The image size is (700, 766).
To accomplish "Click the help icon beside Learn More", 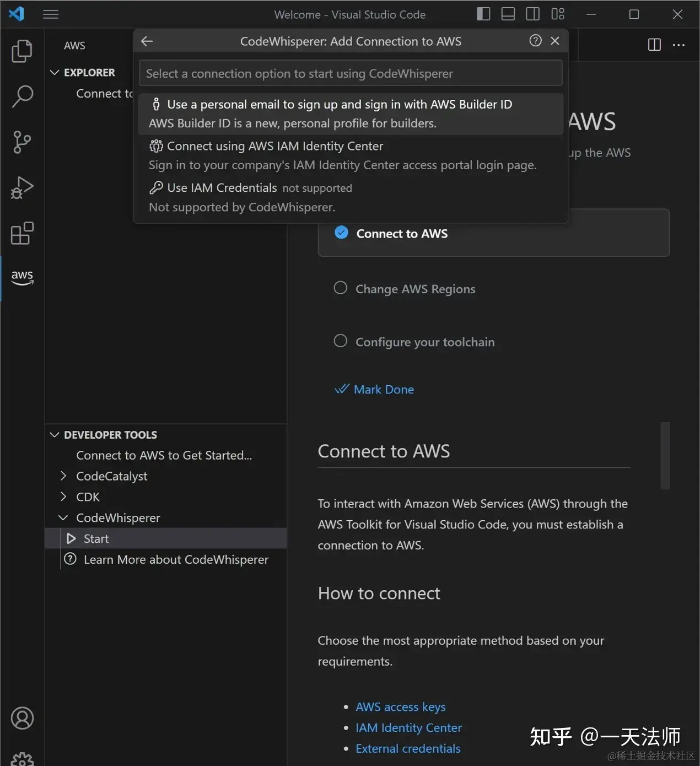I will [71, 559].
